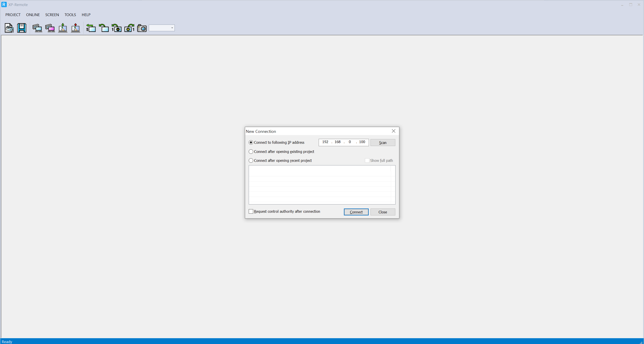Open the PROJECT menu
Screen dimensions: 644x344
pos(13,15)
